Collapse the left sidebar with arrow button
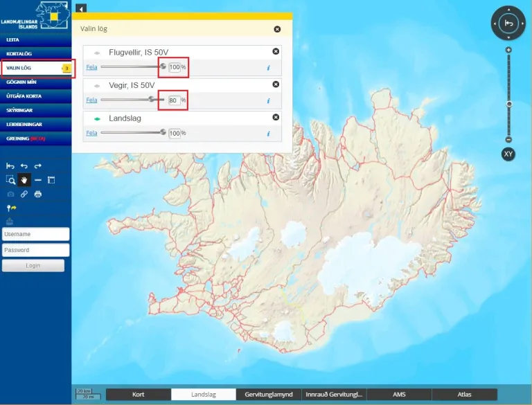This screenshot has height=405, width=532. point(81,8)
